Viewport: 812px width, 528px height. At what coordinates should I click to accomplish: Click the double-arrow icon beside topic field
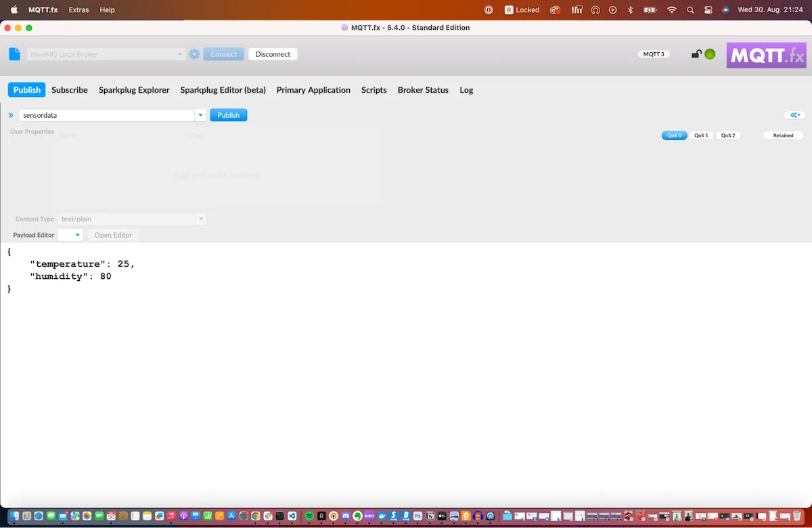coord(11,115)
